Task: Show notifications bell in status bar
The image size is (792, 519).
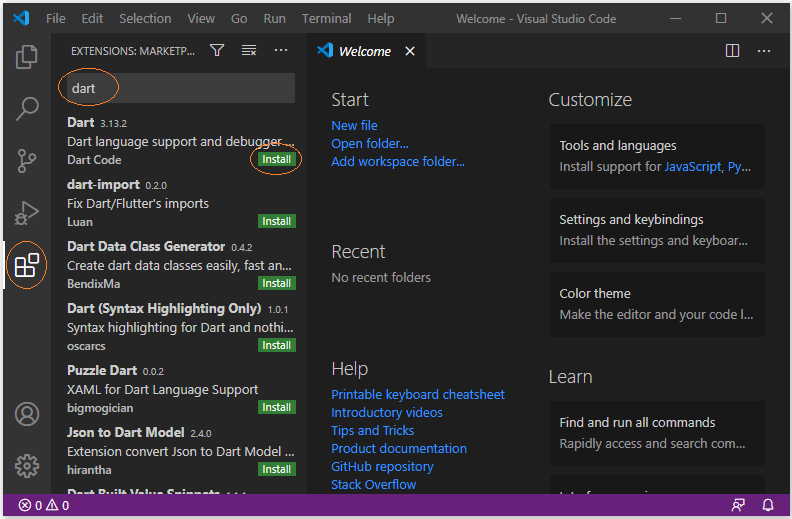Action: click(768, 505)
